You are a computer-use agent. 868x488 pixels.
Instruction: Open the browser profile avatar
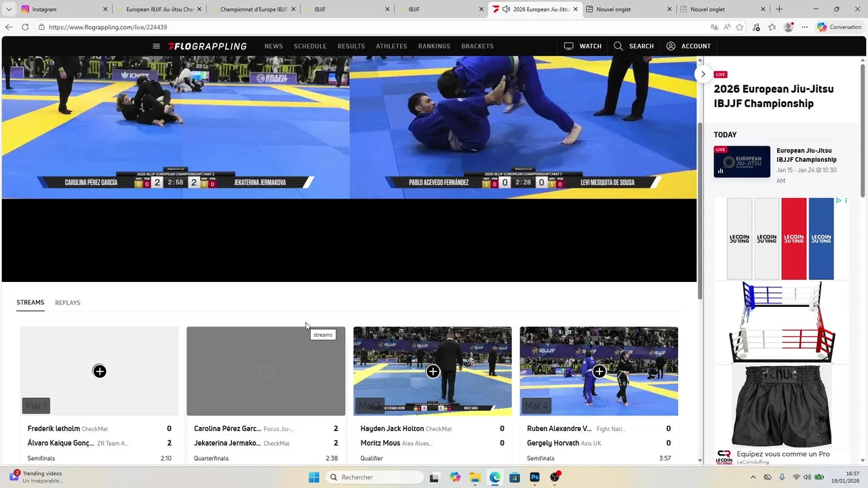point(788,27)
